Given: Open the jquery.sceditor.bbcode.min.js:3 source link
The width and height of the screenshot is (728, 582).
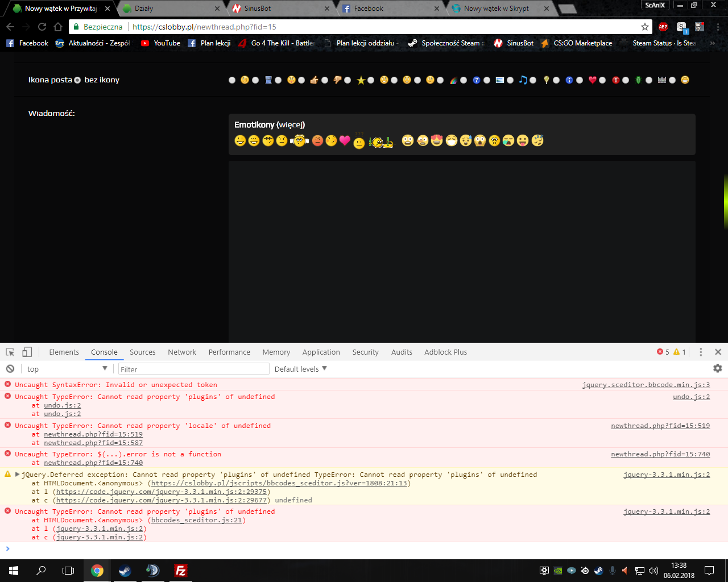Looking at the screenshot, I should pyautogui.click(x=646, y=385).
